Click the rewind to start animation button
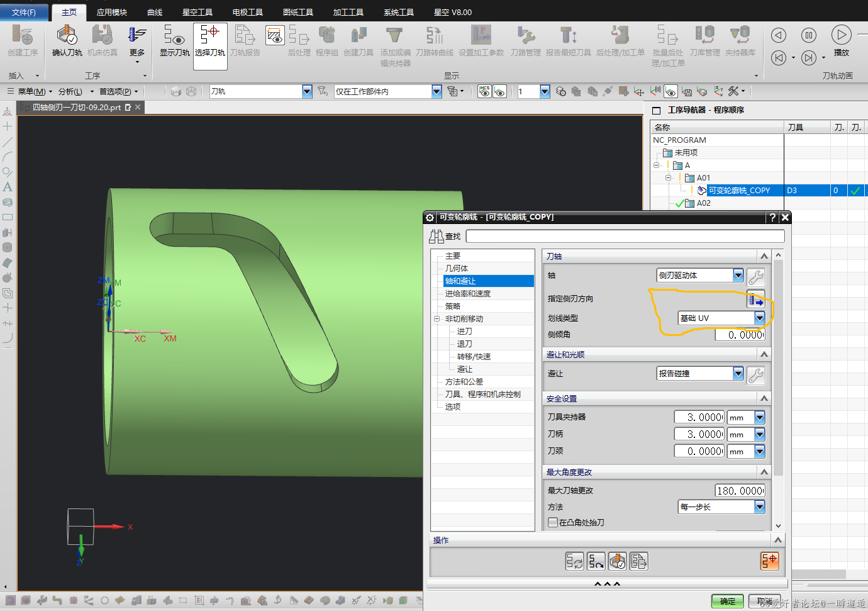The height and width of the screenshot is (611, 868). click(x=779, y=58)
